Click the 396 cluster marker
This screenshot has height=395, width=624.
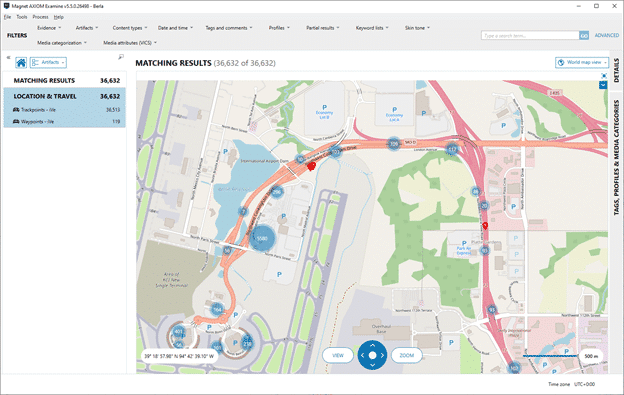pyautogui.click(x=394, y=144)
